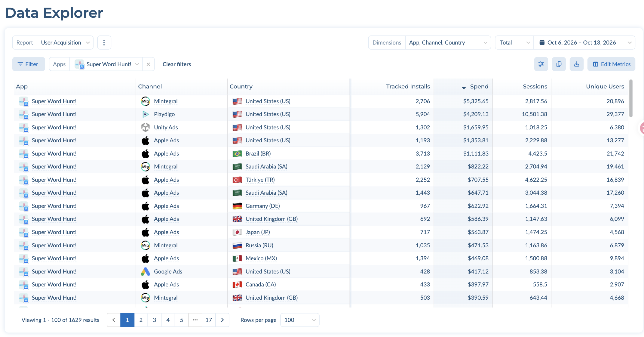Click the app icon in the Playdigo row
The height and width of the screenshot is (337, 644).
click(24, 114)
